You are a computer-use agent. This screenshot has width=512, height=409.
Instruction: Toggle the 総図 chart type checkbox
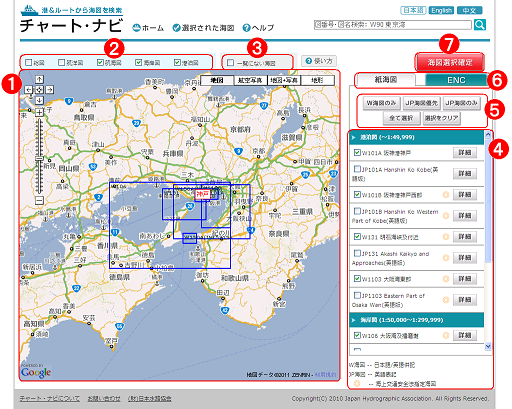[29, 62]
